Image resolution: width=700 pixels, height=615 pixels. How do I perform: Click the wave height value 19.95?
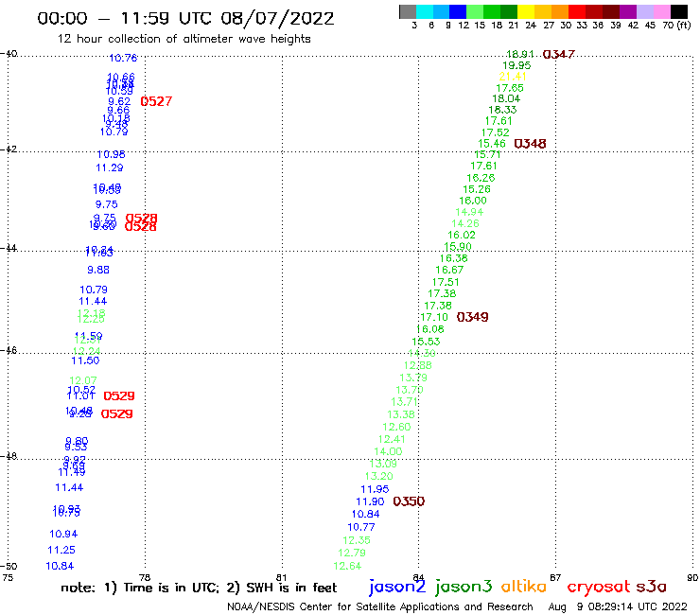tap(516, 65)
